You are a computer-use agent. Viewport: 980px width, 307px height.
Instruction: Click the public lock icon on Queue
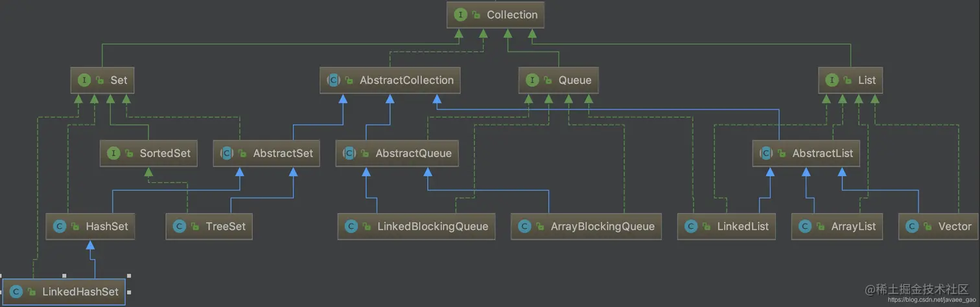click(x=548, y=80)
